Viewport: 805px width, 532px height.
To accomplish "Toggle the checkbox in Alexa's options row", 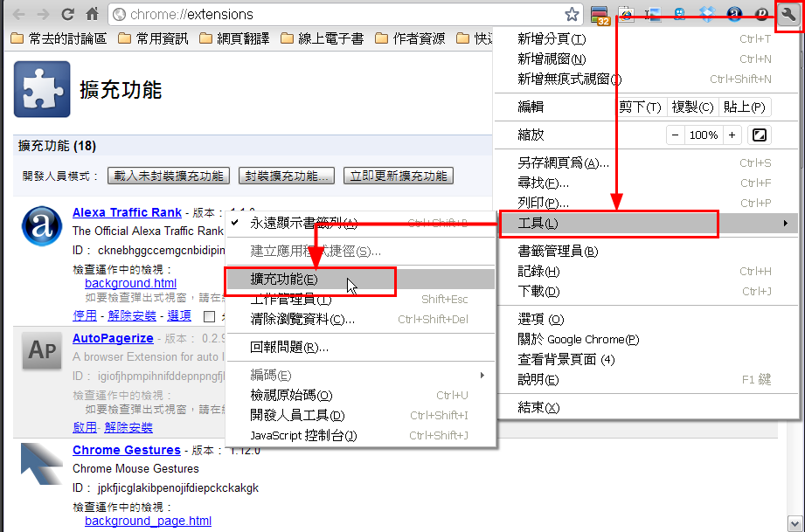I will pyautogui.click(x=209, y=316).
